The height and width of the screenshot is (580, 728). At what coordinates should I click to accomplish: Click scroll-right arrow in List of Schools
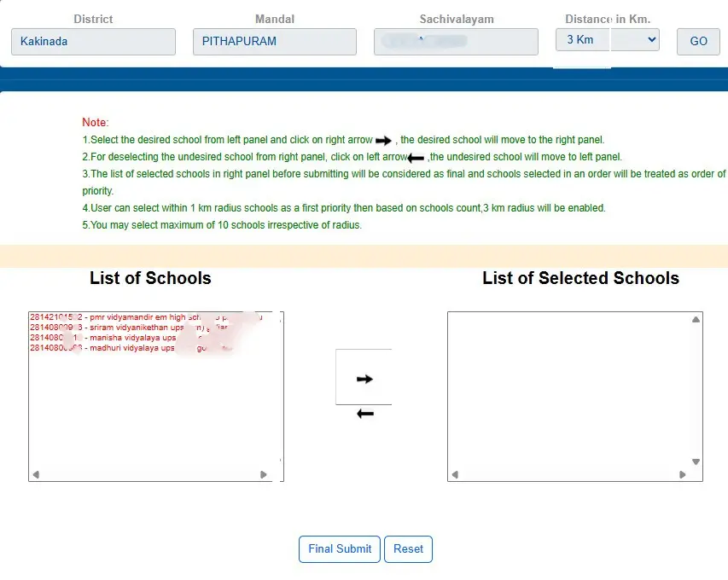(x=263, y=475)
